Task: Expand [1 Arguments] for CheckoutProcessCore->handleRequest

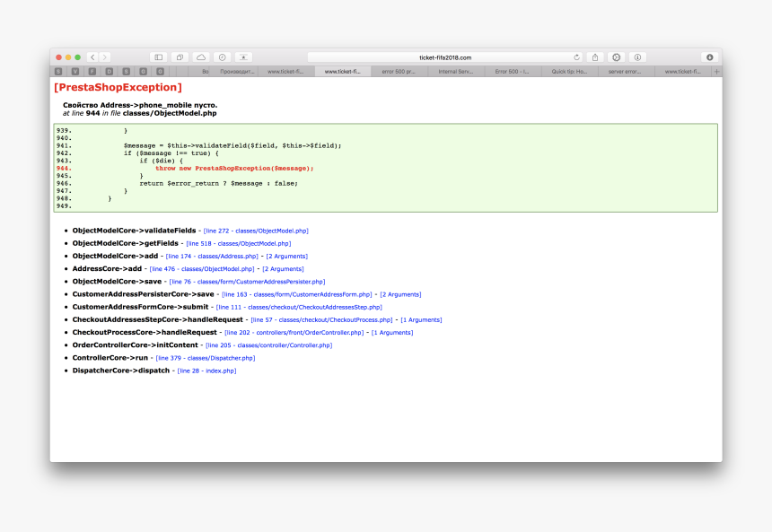Action: (x=392, y=333)
